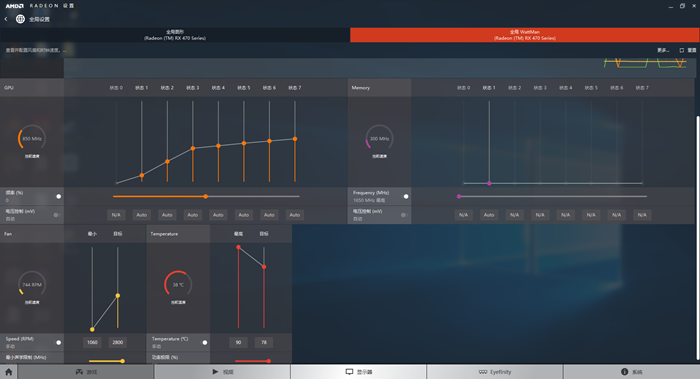Screen dimensions: 700x379
Task: Go back using the back arrow
Action: (6, 19)
